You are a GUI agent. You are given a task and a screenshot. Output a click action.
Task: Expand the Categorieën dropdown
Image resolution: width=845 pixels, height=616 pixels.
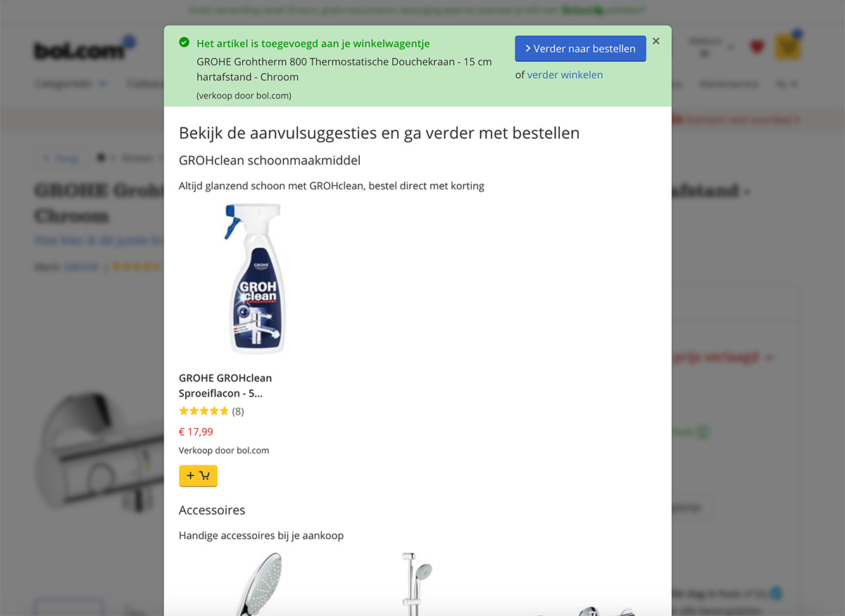pos(71,84)
